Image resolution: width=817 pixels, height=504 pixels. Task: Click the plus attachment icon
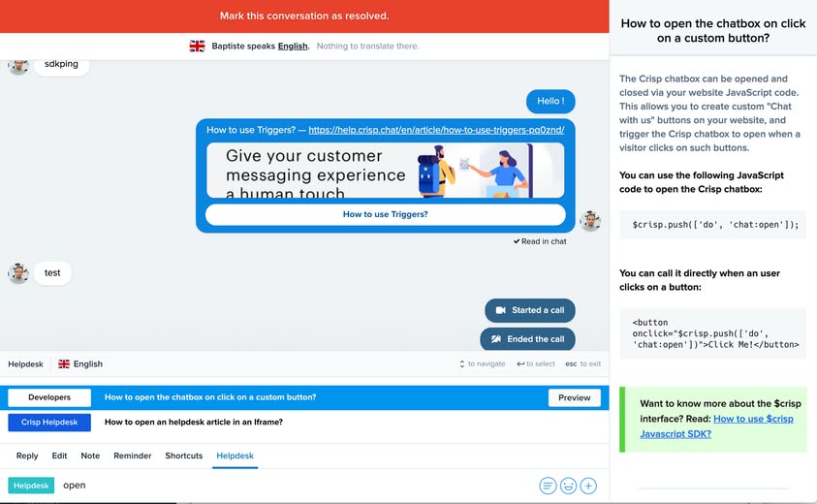588,486
